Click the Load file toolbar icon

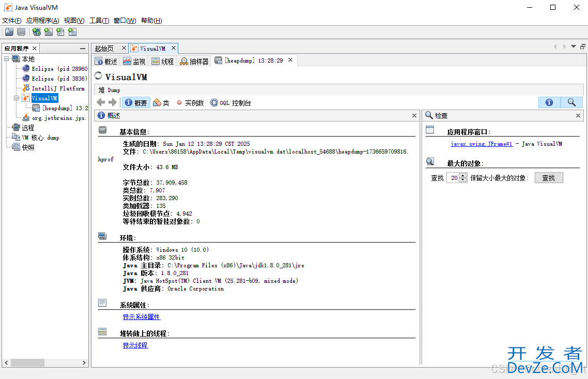9,32
